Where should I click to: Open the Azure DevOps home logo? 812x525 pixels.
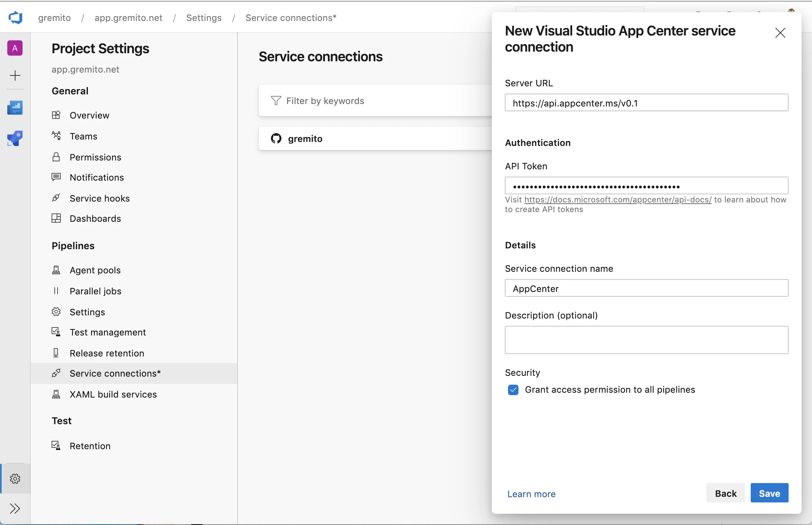(15, 17)
